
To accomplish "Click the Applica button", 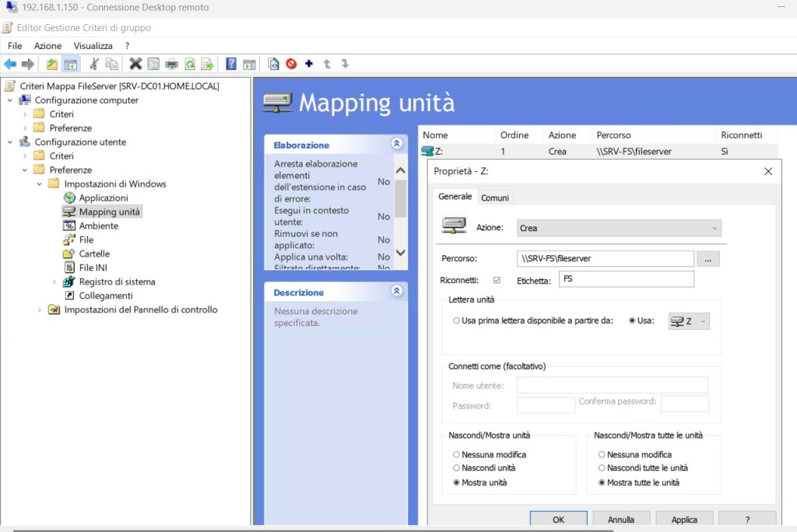I will point(684,519).
